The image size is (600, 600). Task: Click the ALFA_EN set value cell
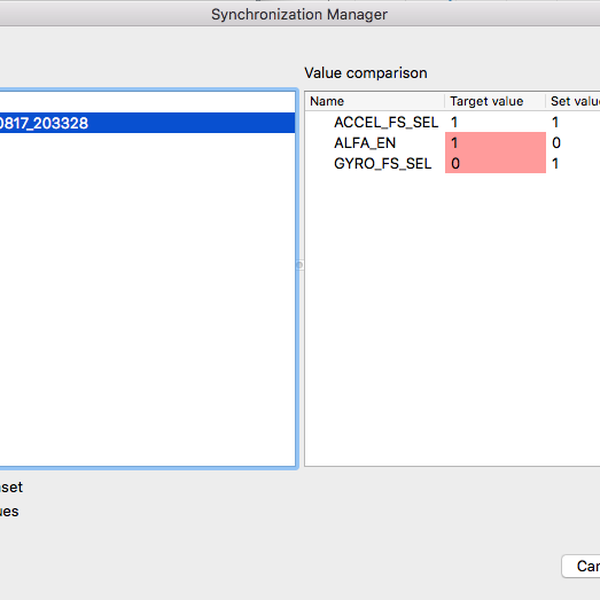coord(573,143)
